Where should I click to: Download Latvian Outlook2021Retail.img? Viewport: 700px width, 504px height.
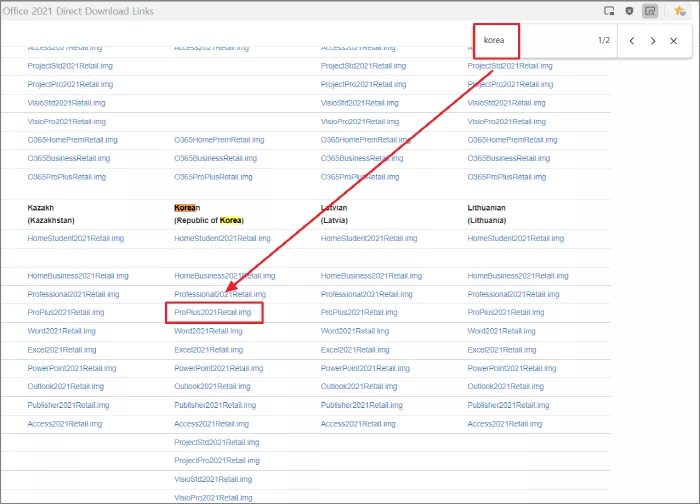pos(359,387)
